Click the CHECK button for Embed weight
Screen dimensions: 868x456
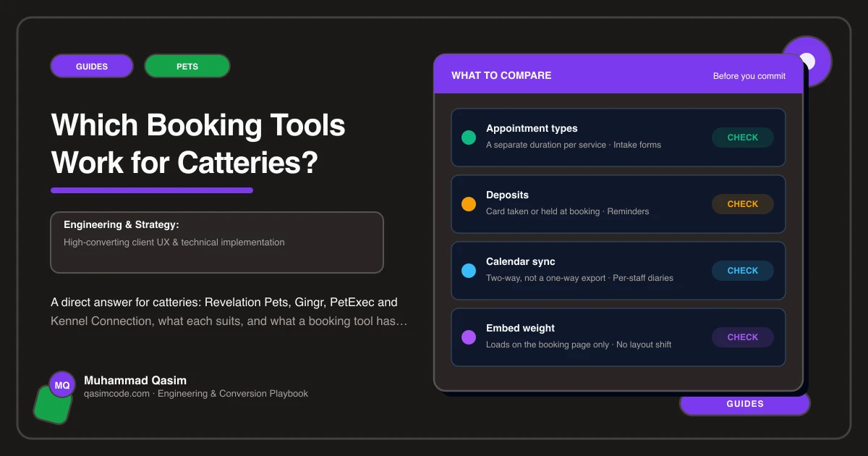point(743,337)
